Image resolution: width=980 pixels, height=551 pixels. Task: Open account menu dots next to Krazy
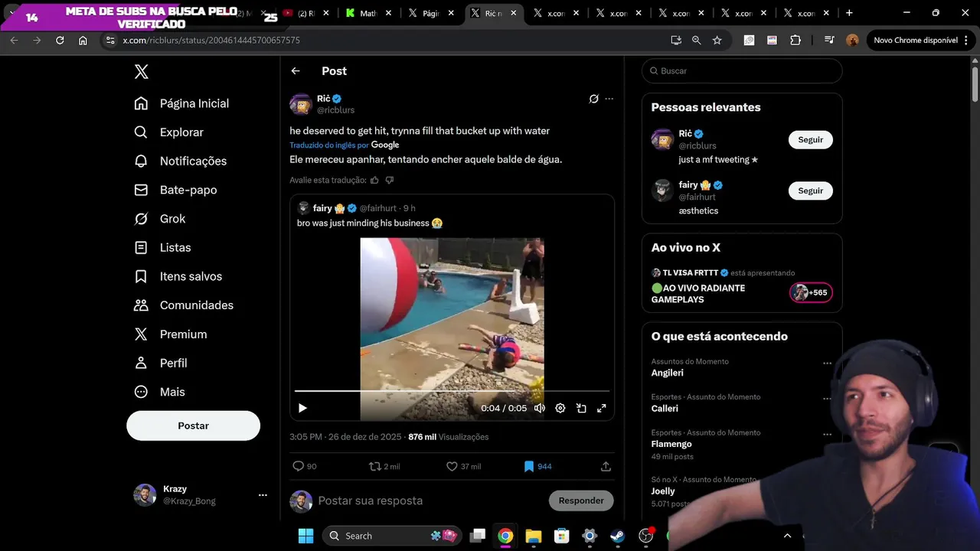pyautogui.click(x=263, y=495)
